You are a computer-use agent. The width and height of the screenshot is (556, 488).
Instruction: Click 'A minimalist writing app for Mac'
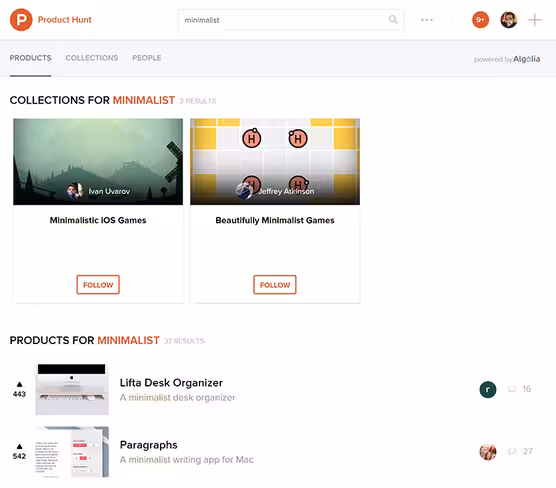pos(187,460)
